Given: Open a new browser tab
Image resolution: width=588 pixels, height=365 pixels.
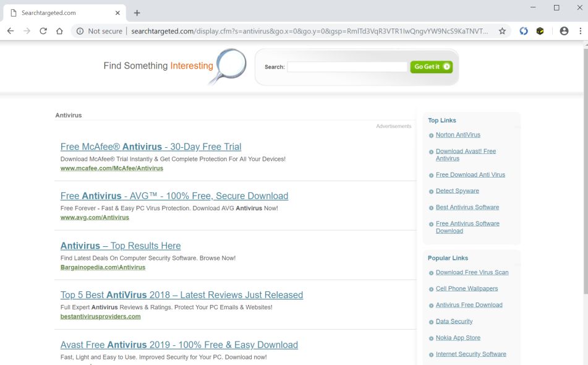Looking at the screenshot, I should click(x=137, y=13).
